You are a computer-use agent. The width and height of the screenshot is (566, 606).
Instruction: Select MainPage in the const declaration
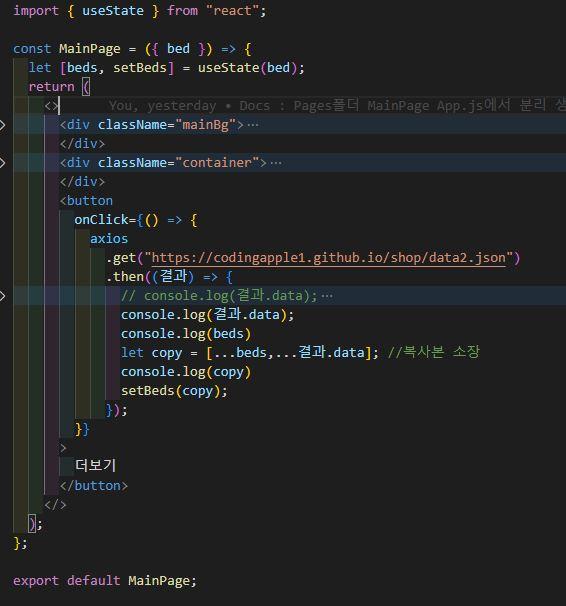point(90,49)
